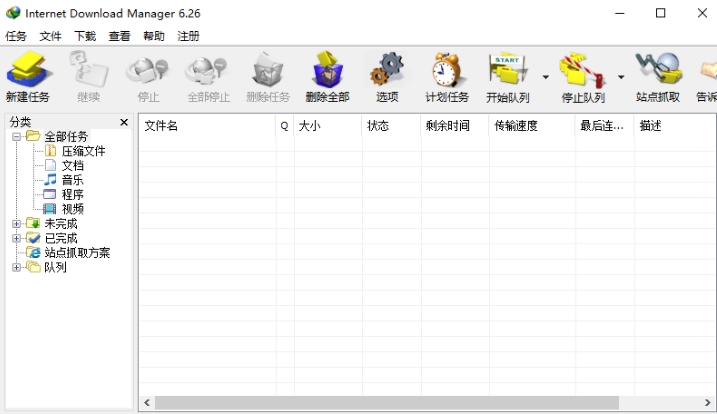Sort by the 剩余时间 column header
Viewport: 717px width, 414px height.
point(455,126)
